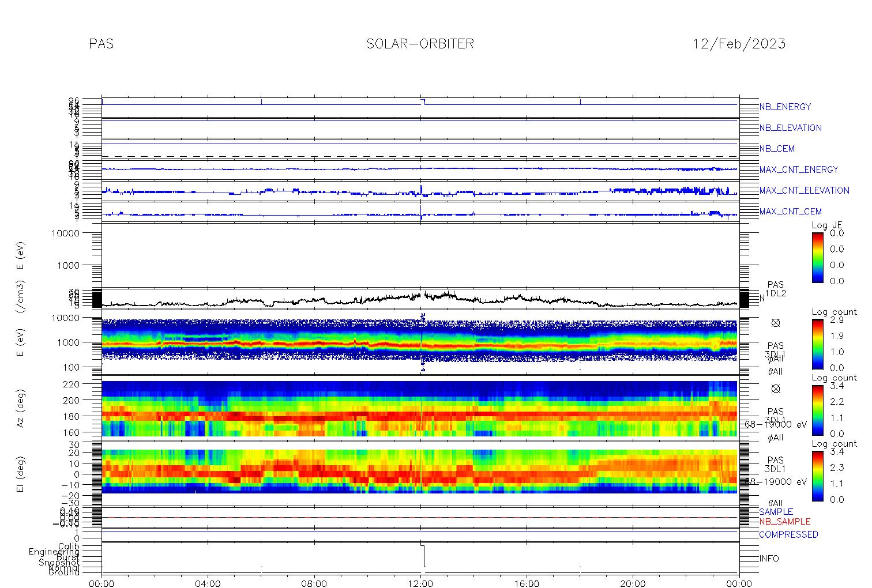
Task: Click the Log count color bar topping at 2.9
Action: [x=818, y=343]
